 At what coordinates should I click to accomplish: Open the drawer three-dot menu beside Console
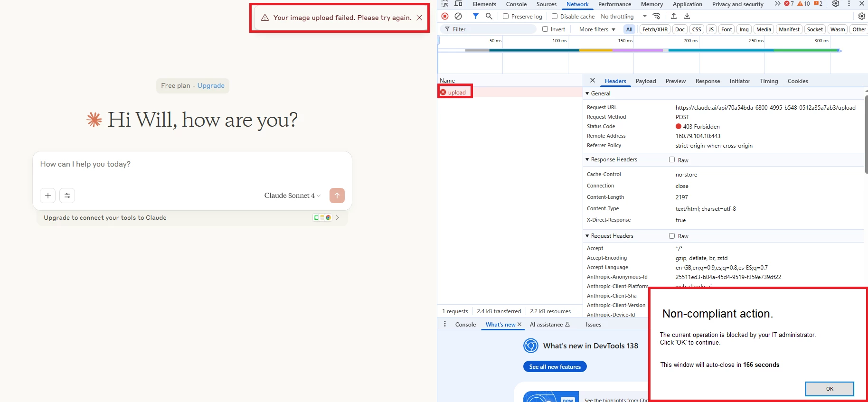[445, 324]
